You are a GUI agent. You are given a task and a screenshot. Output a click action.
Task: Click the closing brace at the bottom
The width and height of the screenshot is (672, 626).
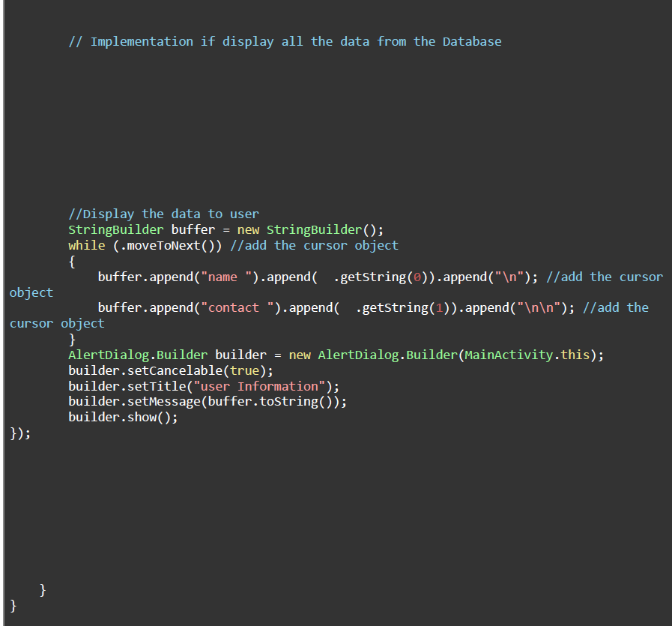[11, 605]
